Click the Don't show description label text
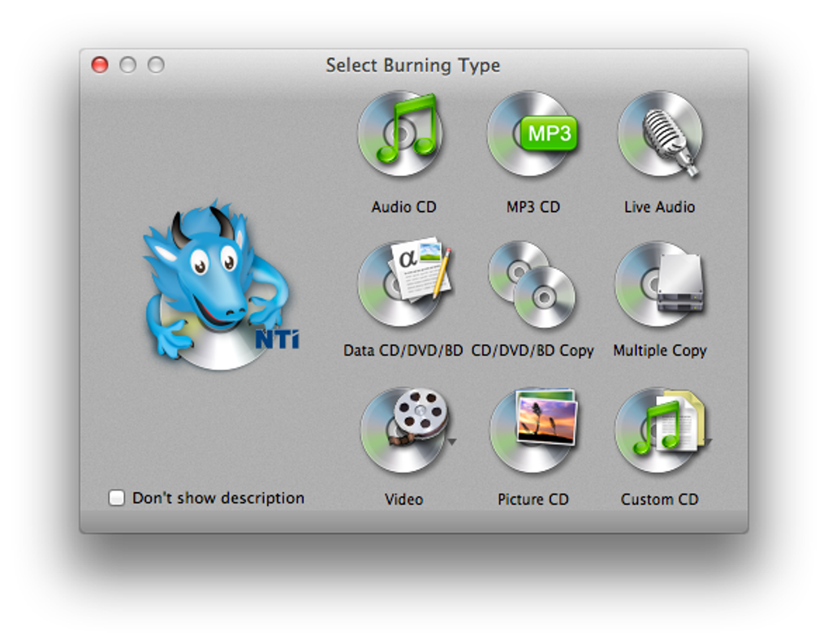828x644 pixels. point(218,498)
